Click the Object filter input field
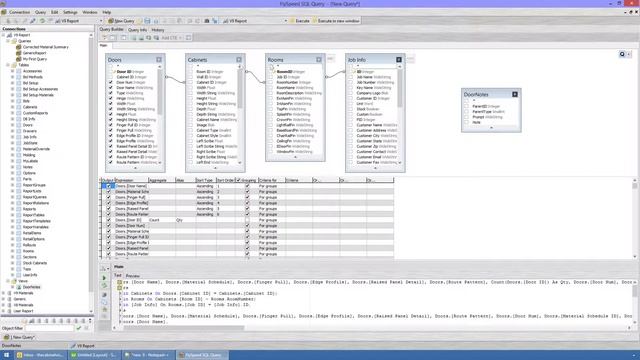Image resolution: width=640 pixels, height=360 pixels. pos(49,328)
